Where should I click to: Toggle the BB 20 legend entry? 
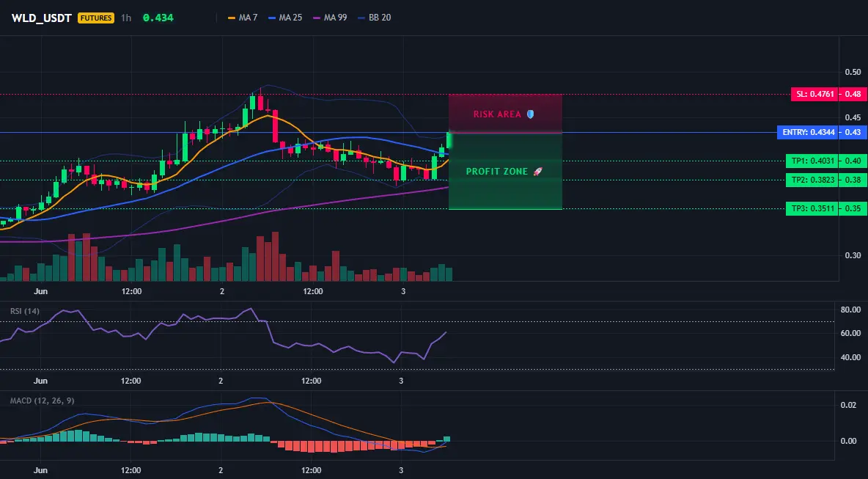coord(374,18)
